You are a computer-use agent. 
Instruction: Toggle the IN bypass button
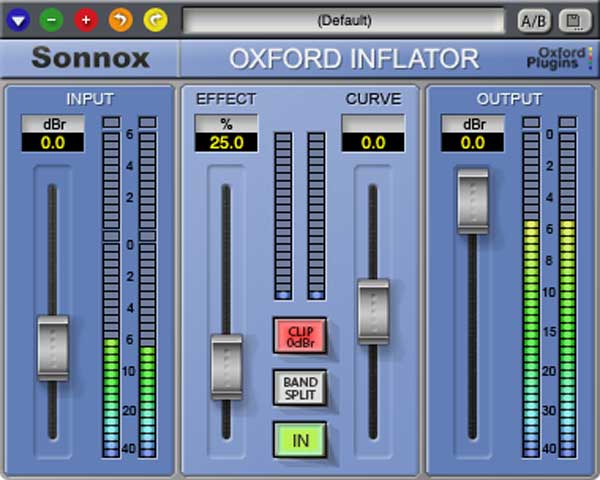click(x=300, y=440)
